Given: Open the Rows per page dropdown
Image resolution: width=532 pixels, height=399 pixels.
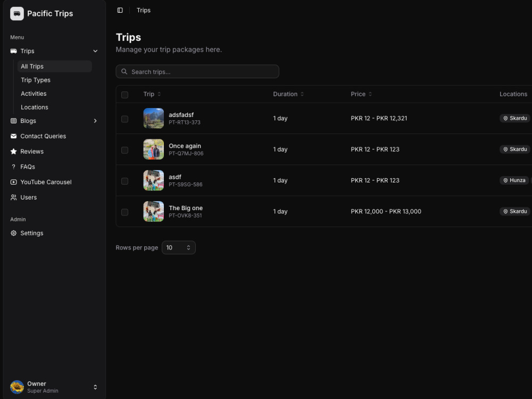Looking at the screenshot, I should pos(178,247).
